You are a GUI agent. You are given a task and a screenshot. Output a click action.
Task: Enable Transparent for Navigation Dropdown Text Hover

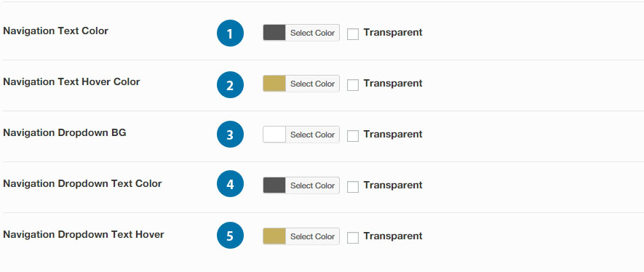pos(353,238)
